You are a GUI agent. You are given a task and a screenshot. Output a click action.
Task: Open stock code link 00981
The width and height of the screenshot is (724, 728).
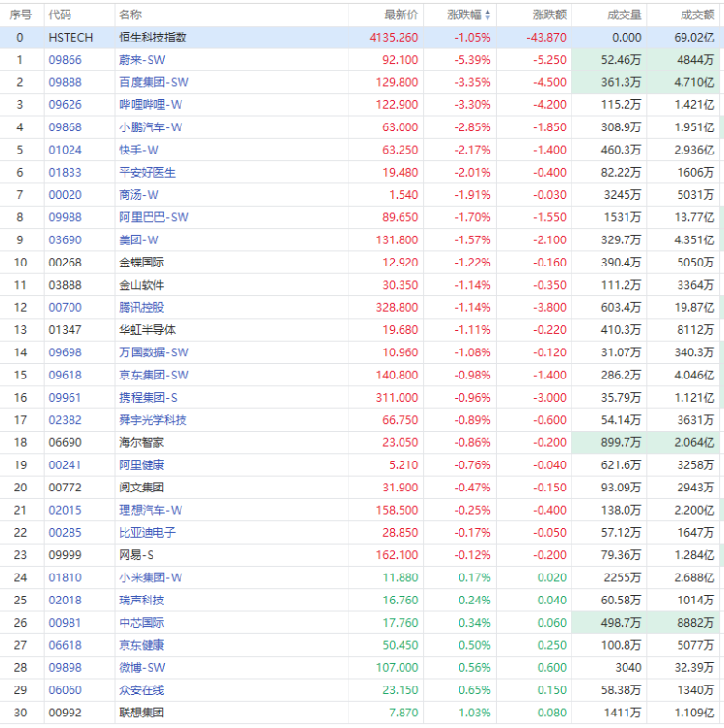click(65, 623)
